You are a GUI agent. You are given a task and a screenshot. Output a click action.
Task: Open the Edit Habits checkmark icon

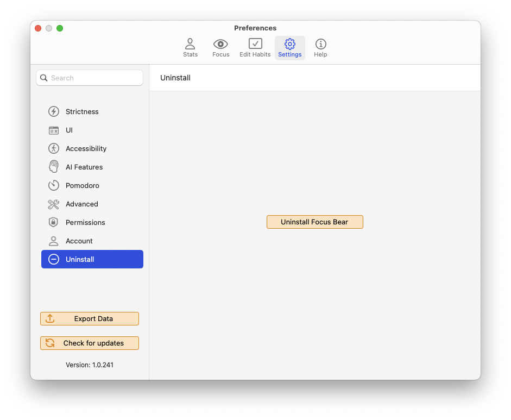point(255,43)
